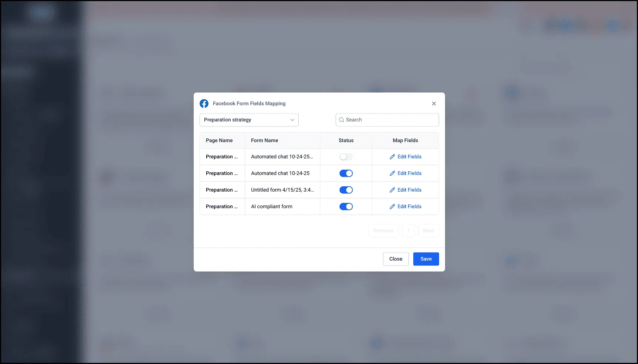Click pencil icon in the first table row
Image resolution: width=638 pixels, height=364 pixels.
tap(392, 157)
